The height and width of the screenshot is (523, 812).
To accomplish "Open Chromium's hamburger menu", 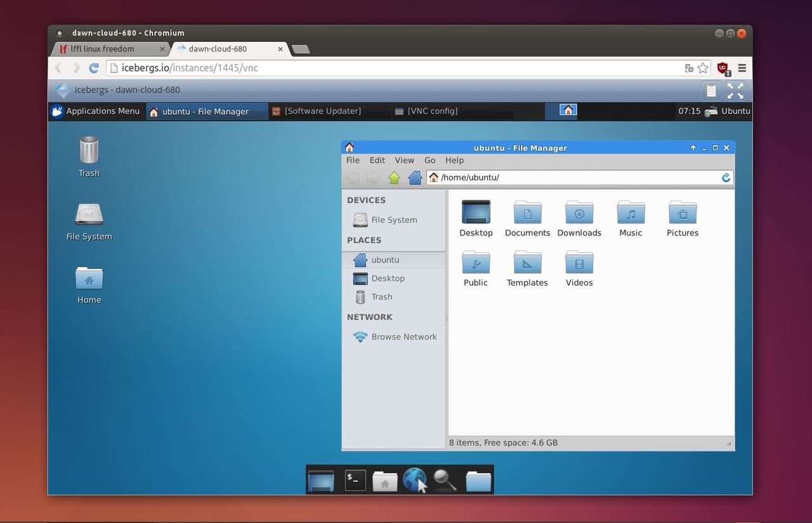I will click(742, 68).
